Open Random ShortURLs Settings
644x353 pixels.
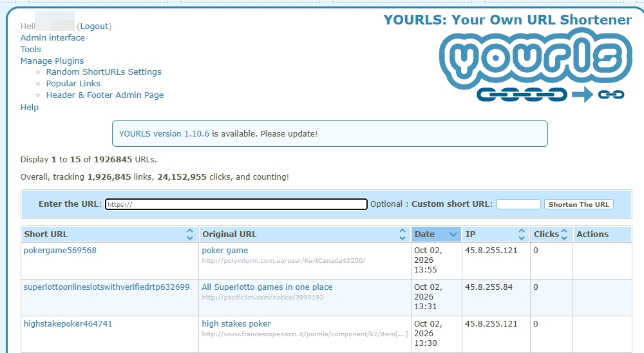coord(104,72)
